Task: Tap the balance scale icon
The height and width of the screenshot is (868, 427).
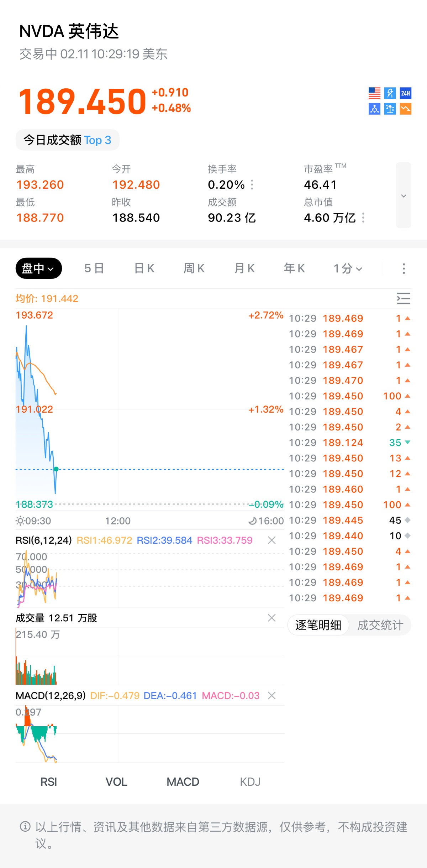Action: click(390, 109)
